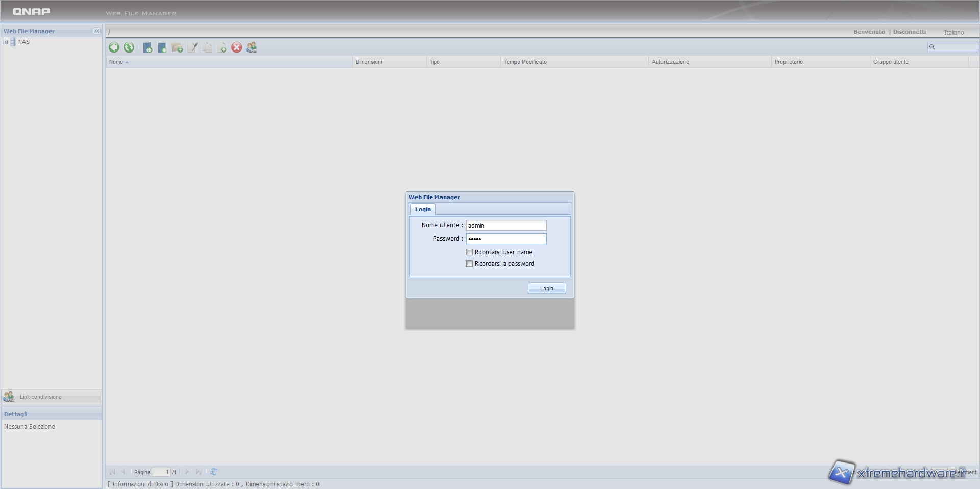Image resolution: width=980 pixels, height=489 pixels.
Task: Click the upload file toolbar icon
Action: click(x=148, y=48)
